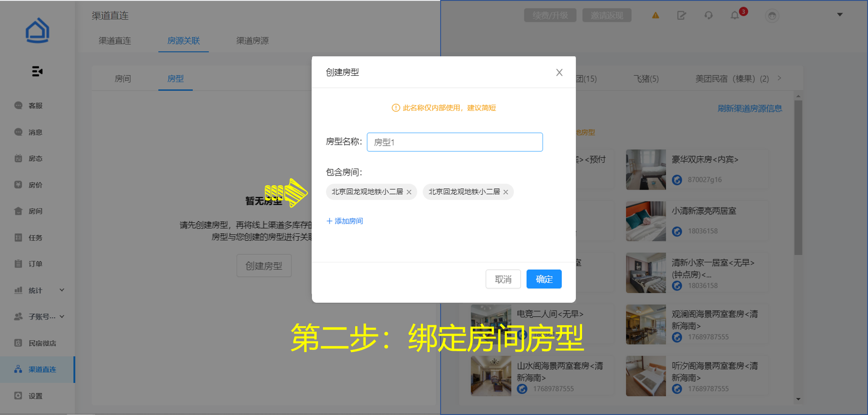Click the scrollbar down arrow
Screen dimensions: 868x415
[798, 400]
